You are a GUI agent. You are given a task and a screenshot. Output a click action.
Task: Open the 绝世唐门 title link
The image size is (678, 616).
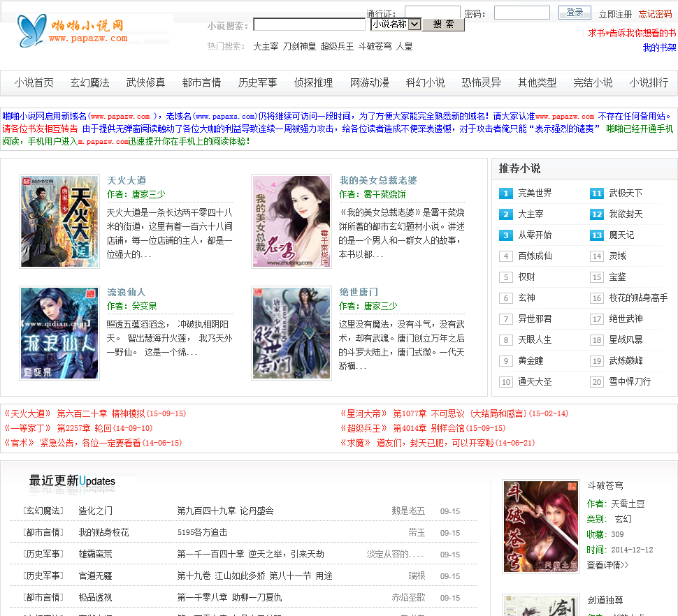pos(359,293)
